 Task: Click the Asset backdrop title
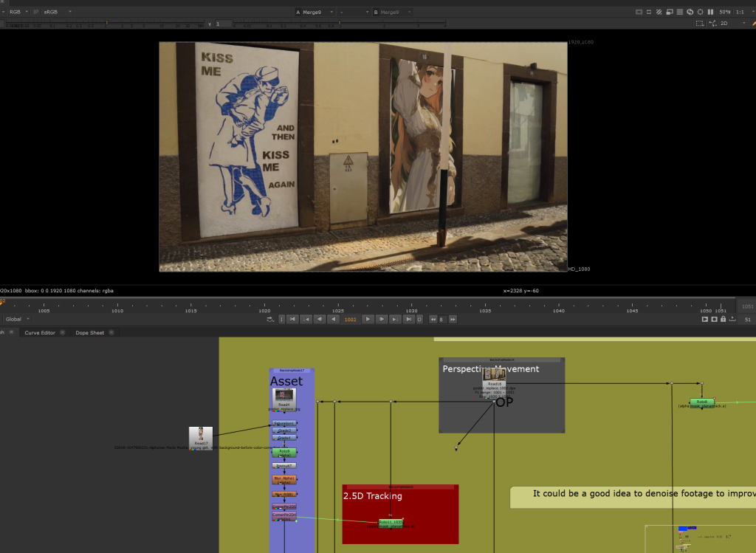click(x=286, y=381)
